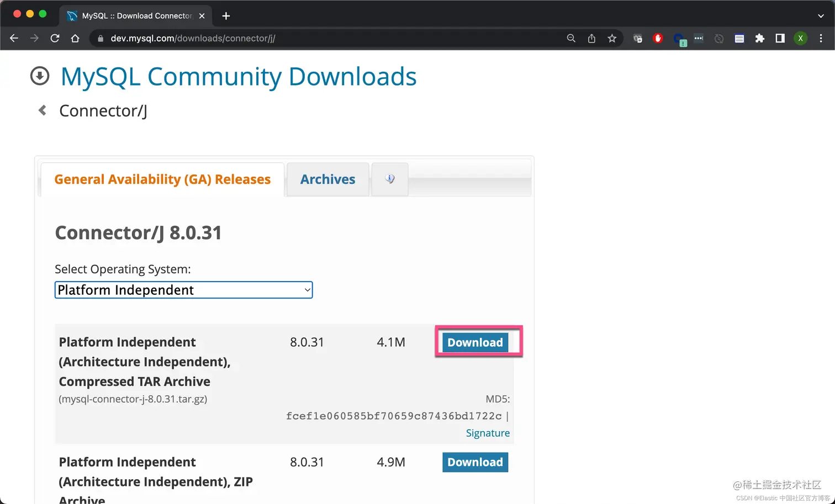This screenshot has height=504, width=835.
Task: Bookmark this page with the star icon
Action: (x=612, y=38)
